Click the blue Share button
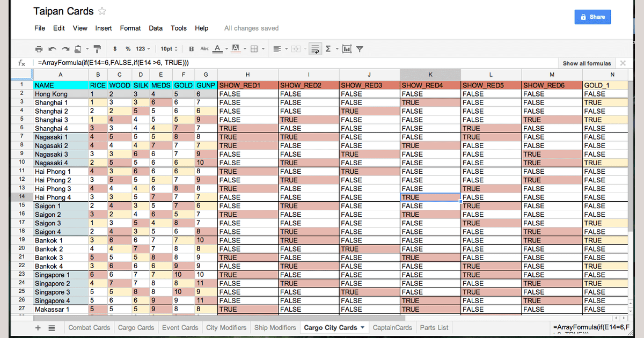Screen dimensions: 644x338 592,17
